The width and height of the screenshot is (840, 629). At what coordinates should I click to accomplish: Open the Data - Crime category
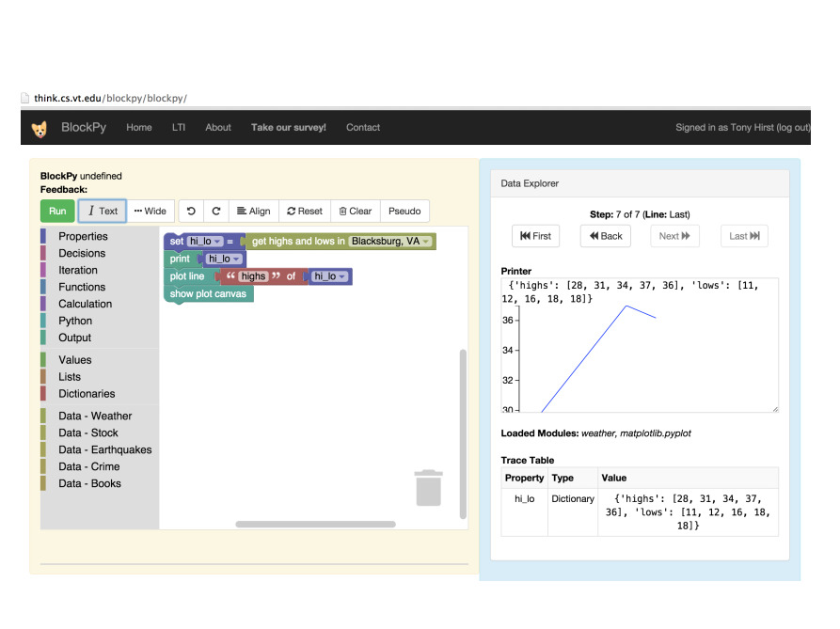(x=89, y=466)
